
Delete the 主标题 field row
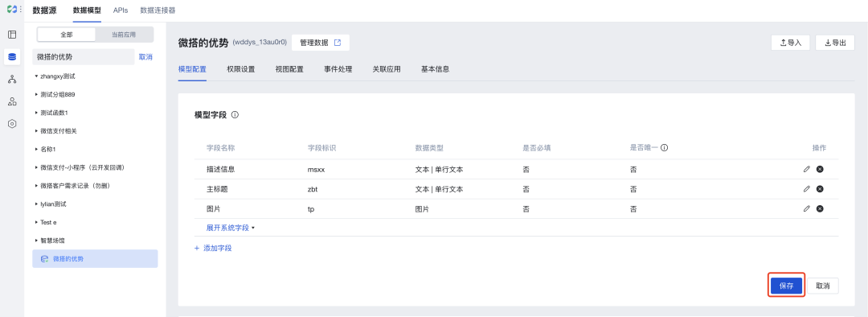(820, 189)
